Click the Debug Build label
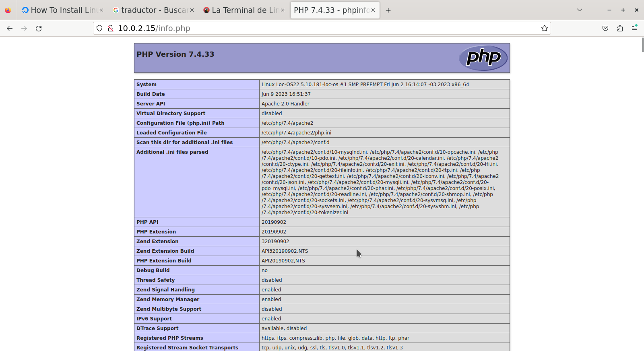644x351 pixels. coord(153,270)
